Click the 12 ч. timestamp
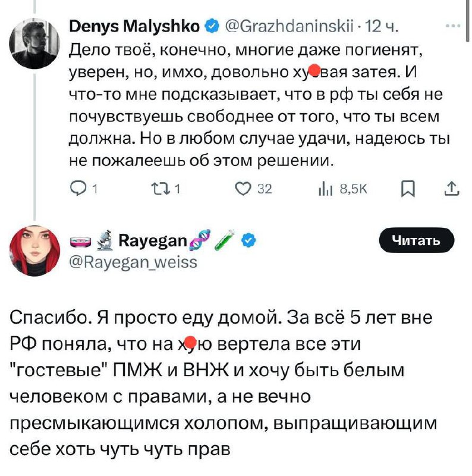The width and height of the screenshot is (472, 476). pos(380,27)
